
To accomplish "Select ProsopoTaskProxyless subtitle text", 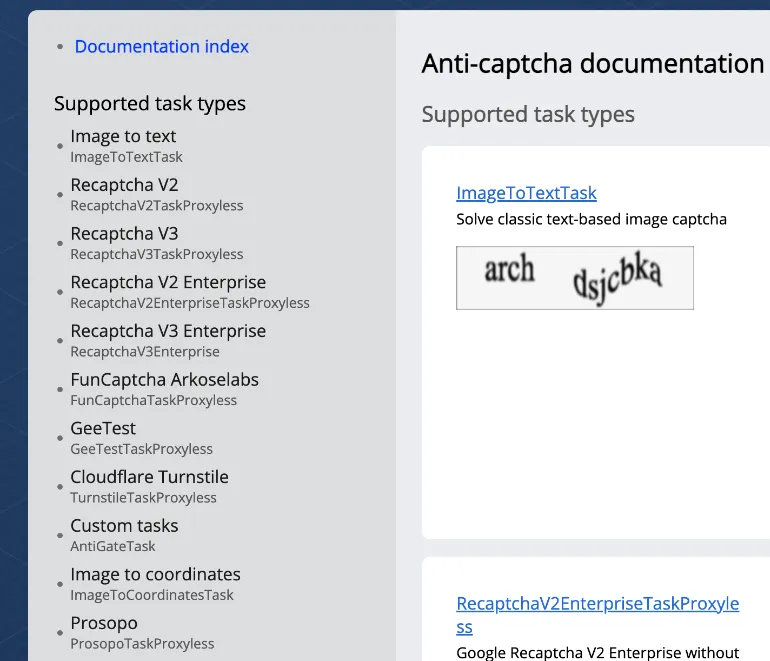I will [142, 643].
